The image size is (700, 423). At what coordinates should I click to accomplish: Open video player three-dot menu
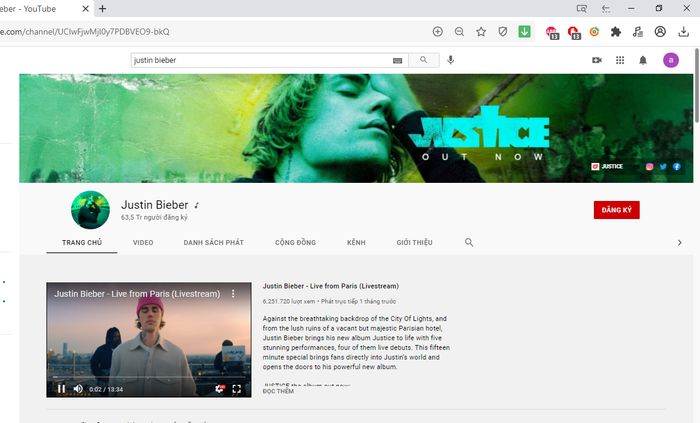(x=233, y=294)
